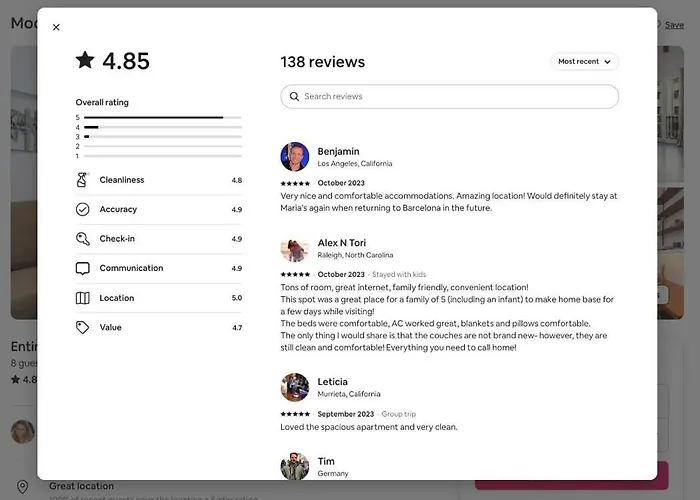Click the Accuracy checkmark circle icon

pyautogui.click(x=83, y=209)
